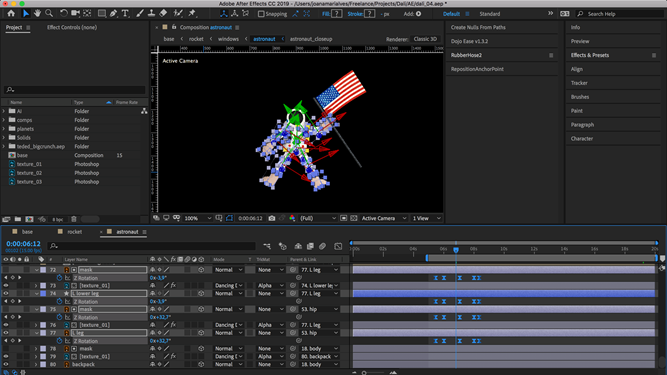Open the (Full) resolution dropdown
The image size is (667, 375).
coord(318,218)
